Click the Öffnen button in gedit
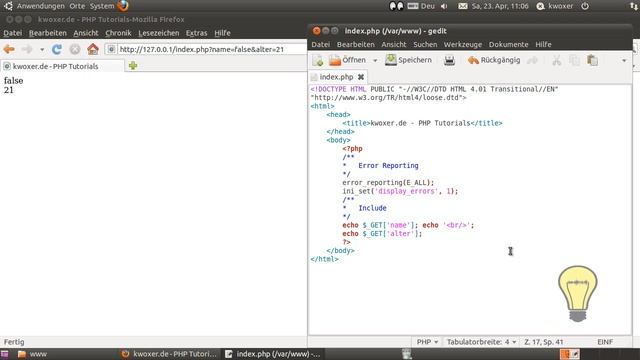Image resolution: width=640 pixels, height=360 pixels. click(x=347, y=60)
